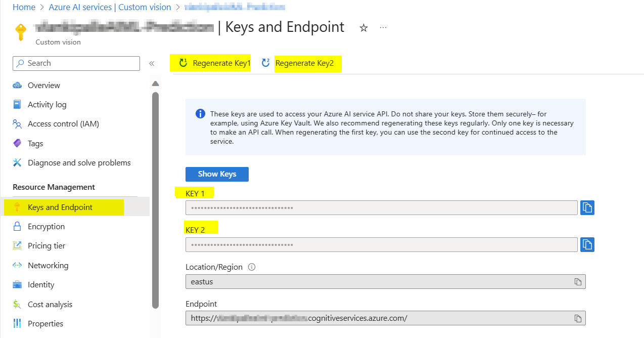Image resolution: width=644 pixels, height=338 pixels.
Task: Click the KEY 1 masked field
Action: (382, 208)
